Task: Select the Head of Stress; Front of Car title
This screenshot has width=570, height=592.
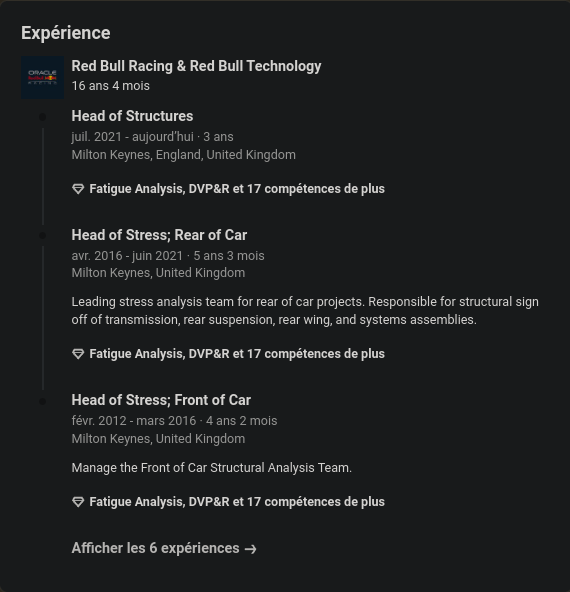Action: click(161, 400)
